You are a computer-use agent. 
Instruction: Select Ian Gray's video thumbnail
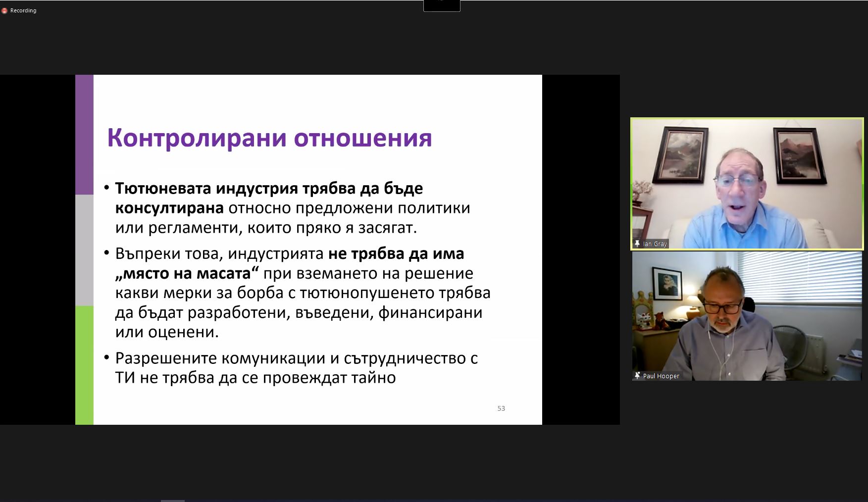tap(747, 183)
